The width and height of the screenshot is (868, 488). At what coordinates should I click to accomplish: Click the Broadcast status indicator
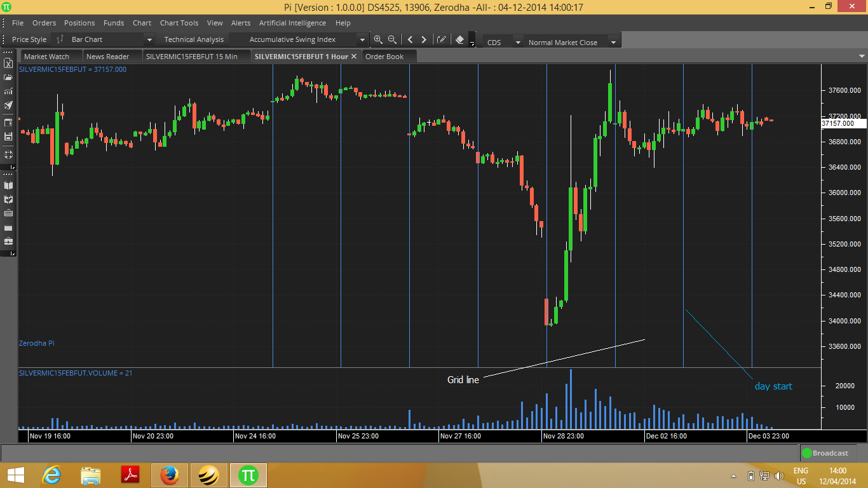point(825,453)
